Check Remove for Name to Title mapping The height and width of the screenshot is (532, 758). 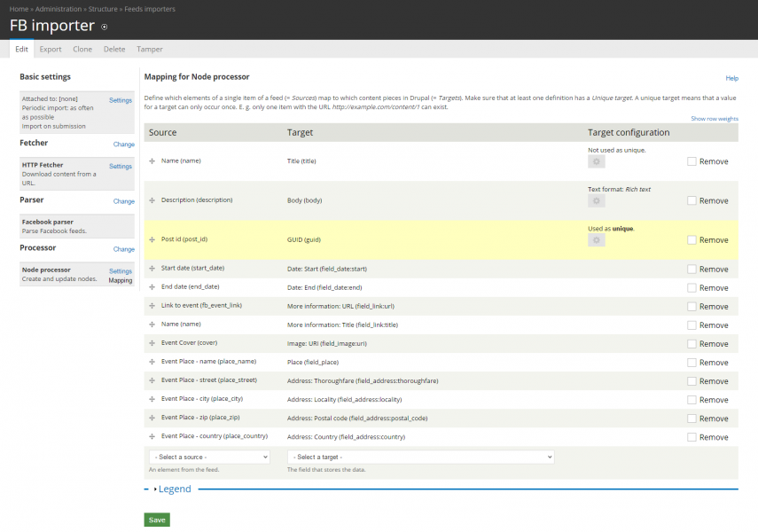(692, 161)
